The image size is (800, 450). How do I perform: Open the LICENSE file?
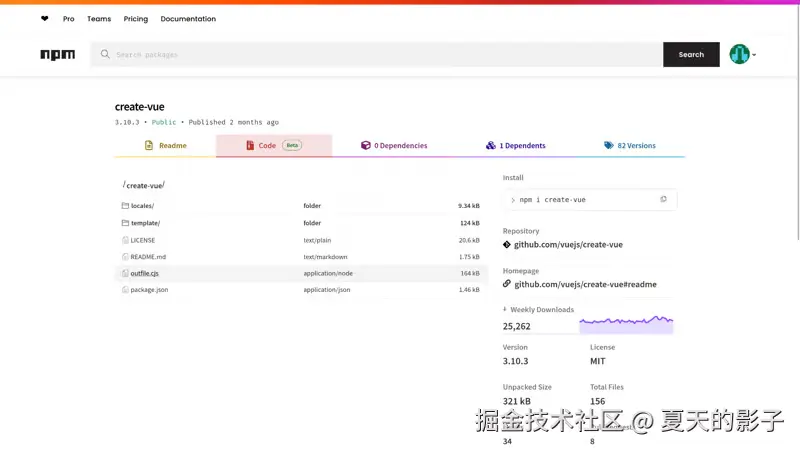pos(143,240)
